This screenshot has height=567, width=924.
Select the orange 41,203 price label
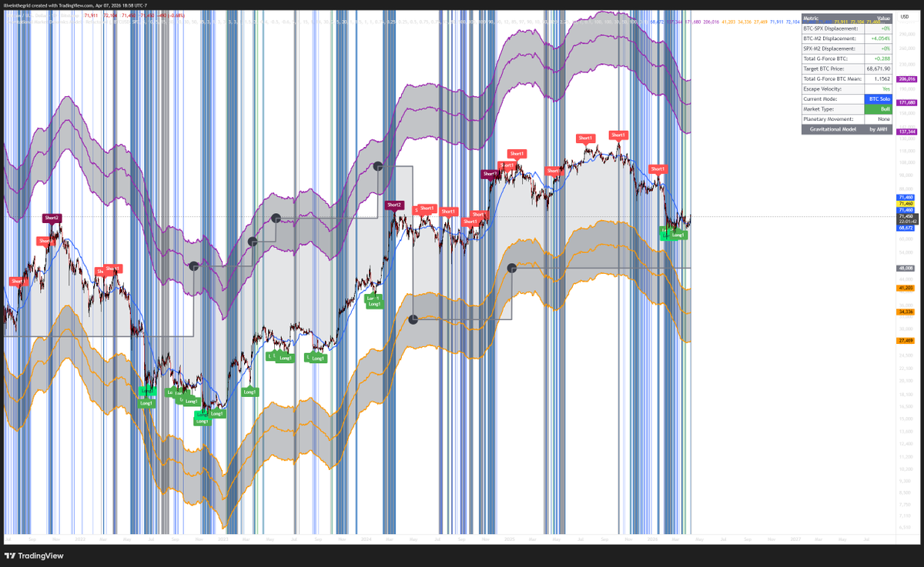pyautogui.click(x=906, y=288)
